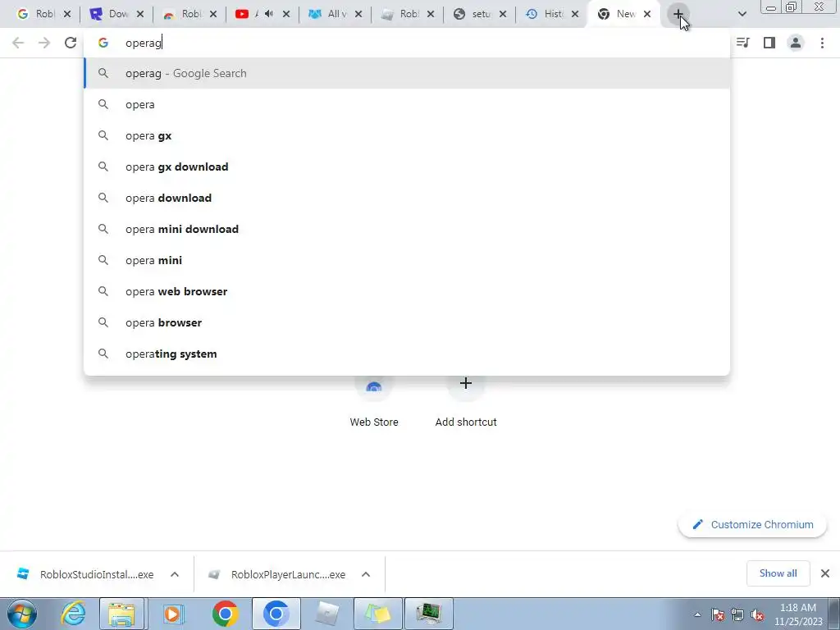The width and height of the screenshot is (840, 630).
Task: Open Sticky Notes from taskbar
Action: [x=377, y=614]
